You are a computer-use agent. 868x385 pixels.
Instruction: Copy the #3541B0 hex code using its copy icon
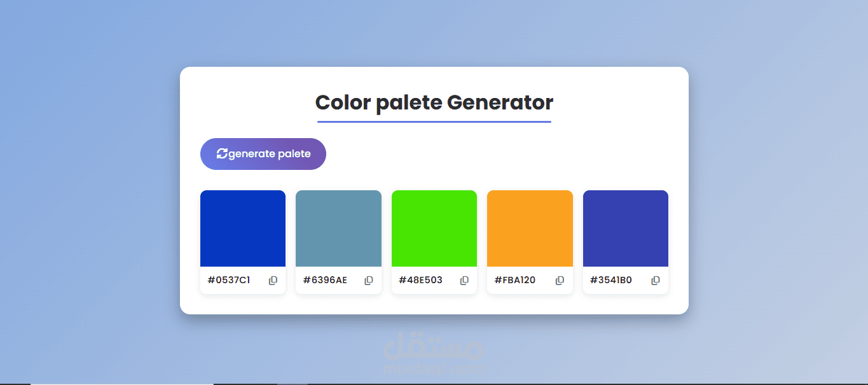[x=655, y=280]
